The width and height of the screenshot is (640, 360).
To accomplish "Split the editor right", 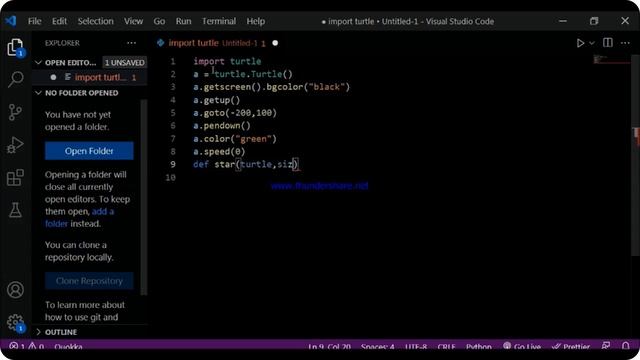I will click(608, 42).
